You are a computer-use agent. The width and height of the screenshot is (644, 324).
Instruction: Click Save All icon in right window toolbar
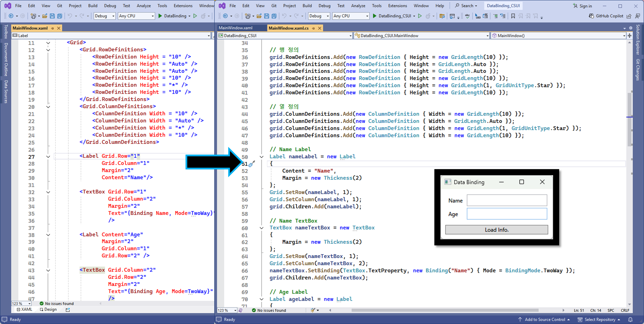pos(274,16)
